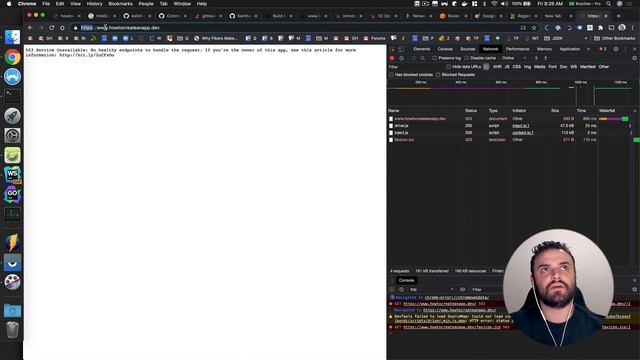Switch to the Performance tab

[x=517, y=49]
